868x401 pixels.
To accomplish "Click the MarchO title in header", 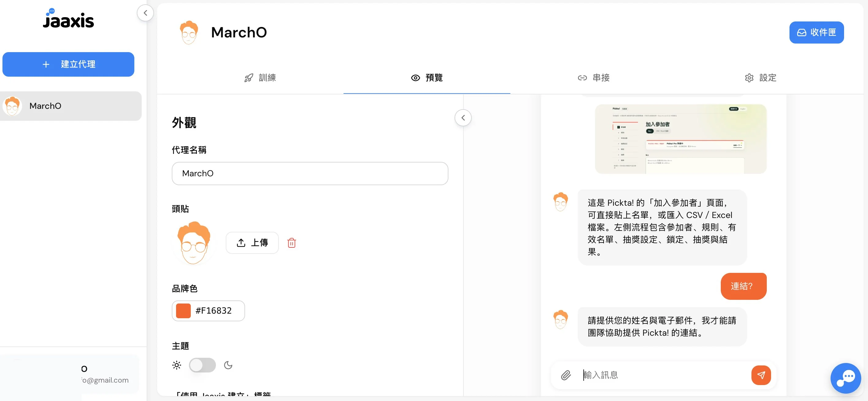I will click(239, 33).
